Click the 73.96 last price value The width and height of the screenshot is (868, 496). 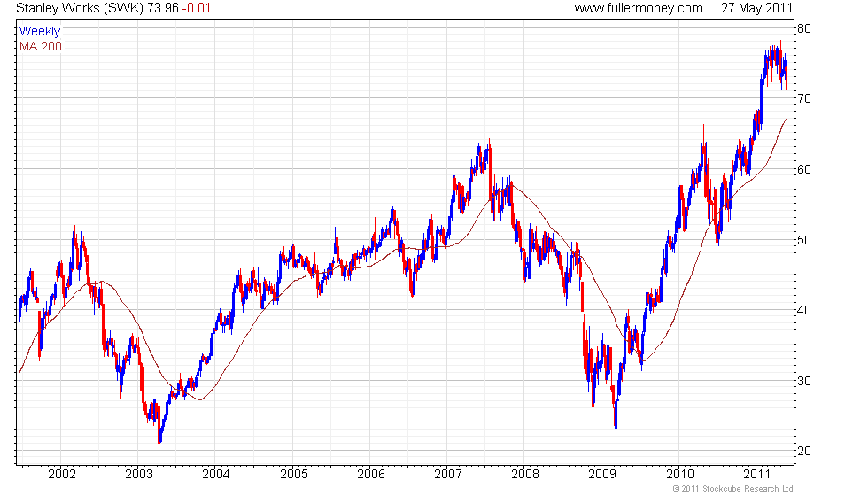pyautogui.click(x=163, y=8)
